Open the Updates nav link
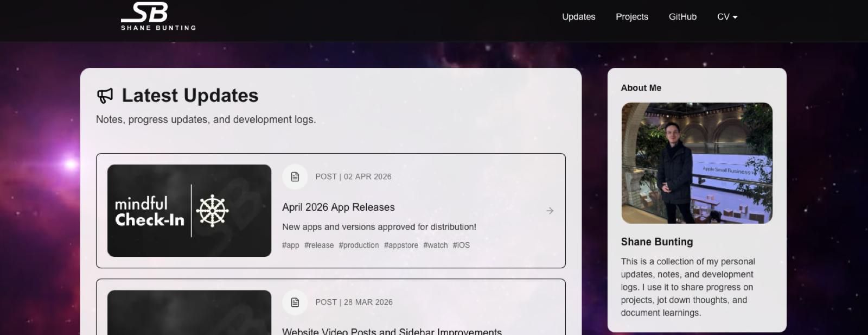The height and width of the screenshot is (335, 868). pyautogui.click(x=578, y=17)
